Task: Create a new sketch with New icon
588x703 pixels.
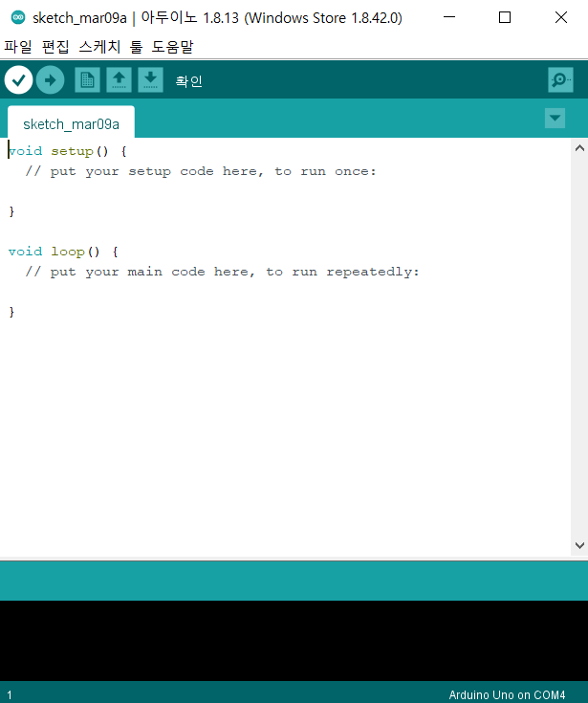Action: pyautogui.click(x=87, y=80)
